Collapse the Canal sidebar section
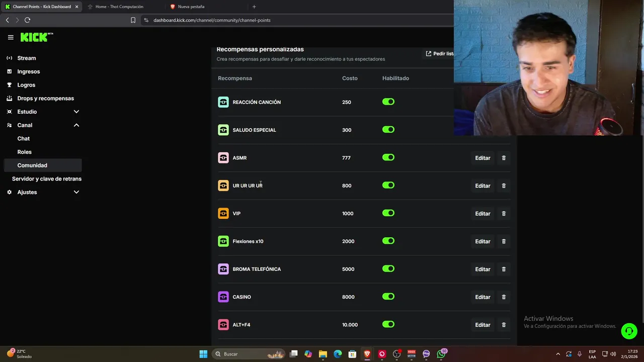 pos(76,125)
